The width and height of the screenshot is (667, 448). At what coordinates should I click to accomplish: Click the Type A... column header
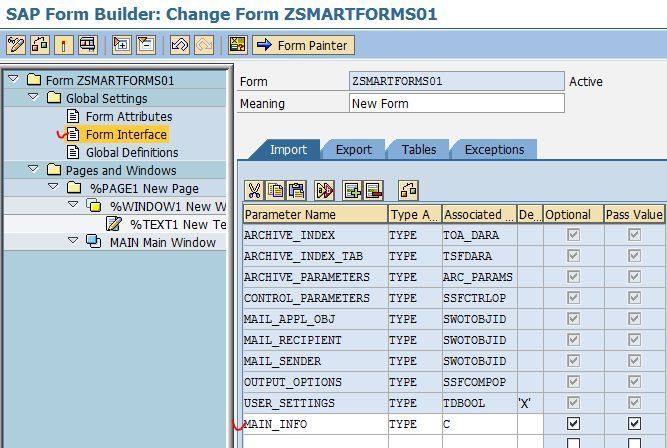point(415,214)
